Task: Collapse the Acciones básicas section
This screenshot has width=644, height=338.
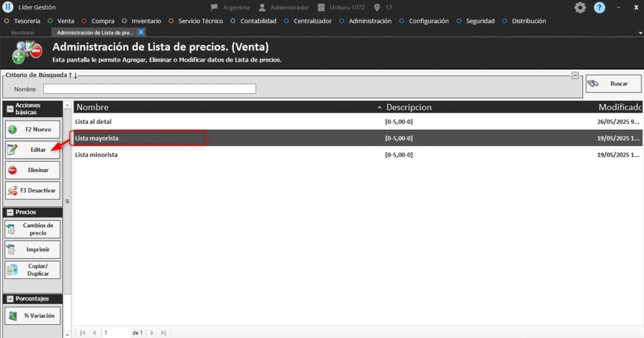Action: pyautogui.click(x=9, y=109)
